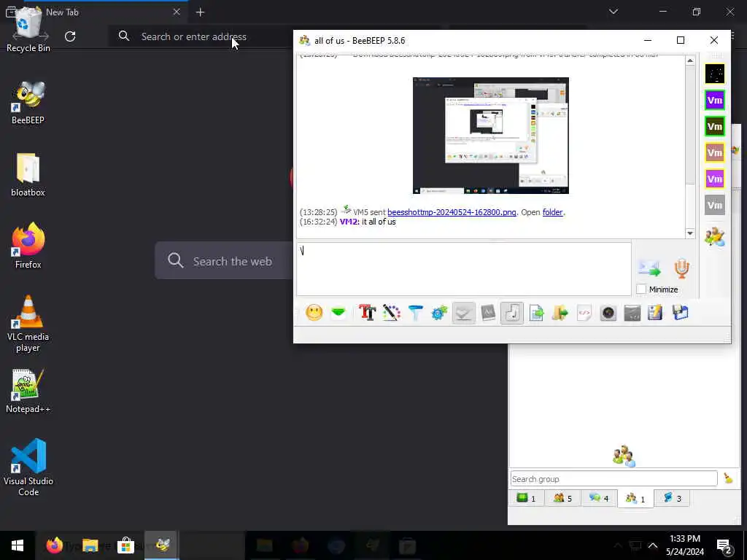
Task: Clear group search with the broom icon
Action: tap(728, 478)
